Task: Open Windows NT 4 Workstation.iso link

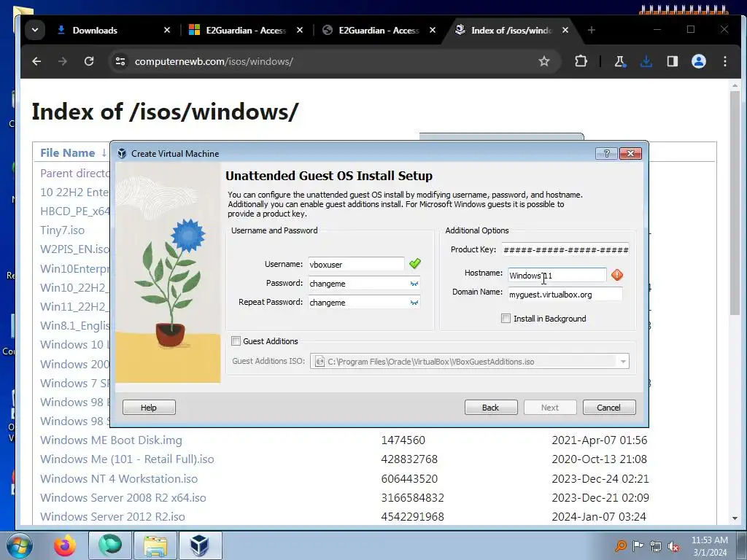Action: (x=119, y=478)
